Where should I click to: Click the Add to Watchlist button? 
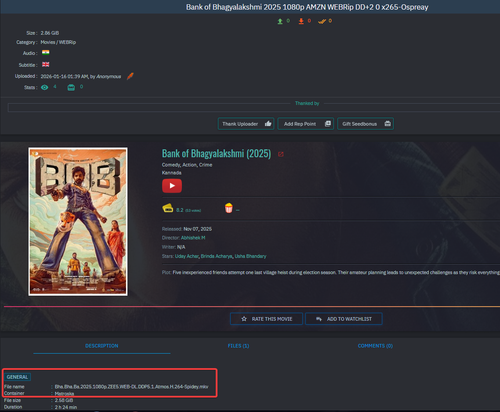click(x=344, y=319)
